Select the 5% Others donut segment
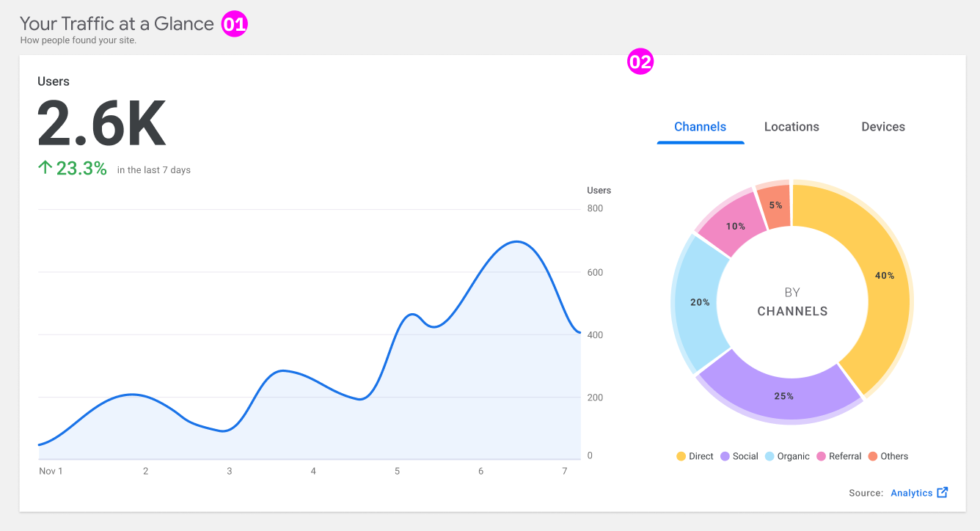The width and height of the screenshot is (980, 531). 775,205
